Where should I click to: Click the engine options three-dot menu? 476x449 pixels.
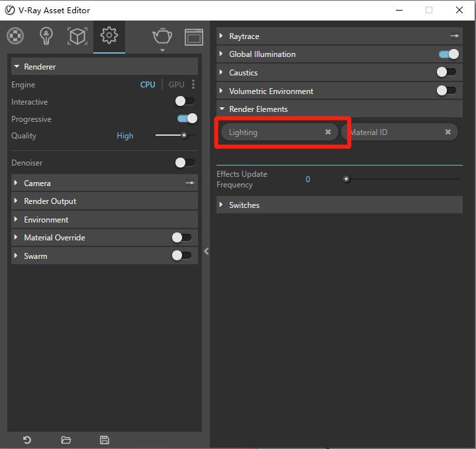pos(193,84)
